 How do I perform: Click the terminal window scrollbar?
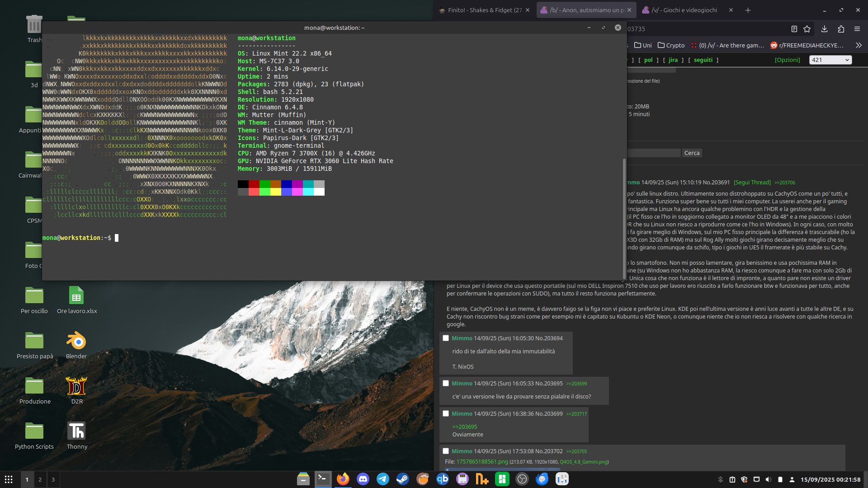click(624, 219)
